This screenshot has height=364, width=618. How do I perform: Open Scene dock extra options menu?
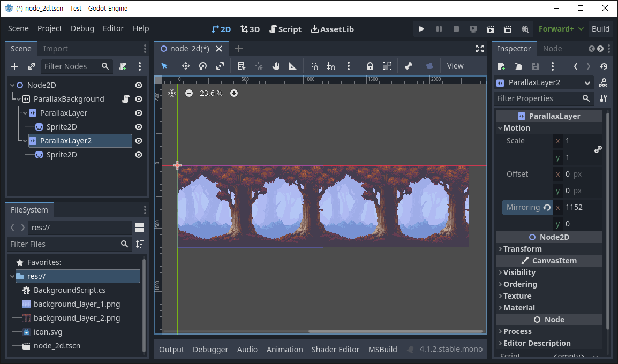pyautogui.click(x=140, y=66)
